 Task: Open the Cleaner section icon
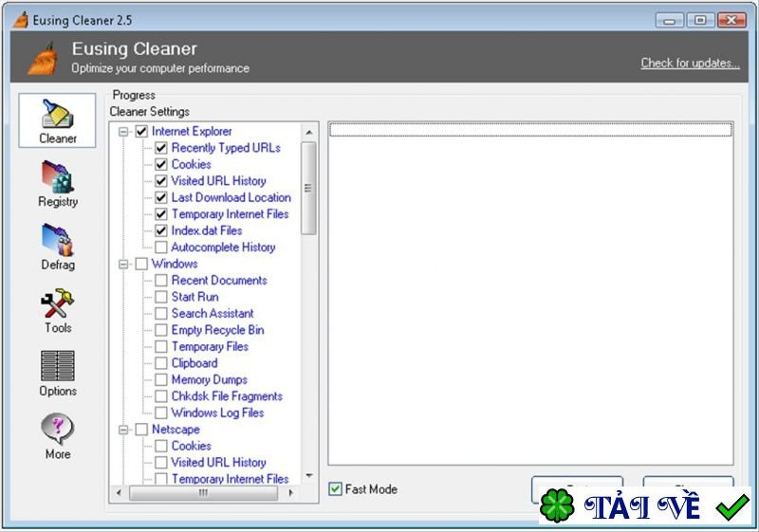(57, 120)
